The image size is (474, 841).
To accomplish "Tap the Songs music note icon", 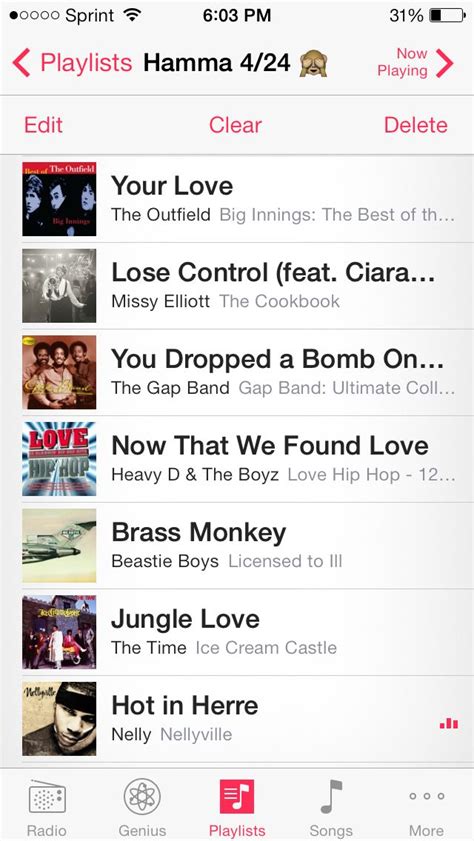I will [331, 797].
